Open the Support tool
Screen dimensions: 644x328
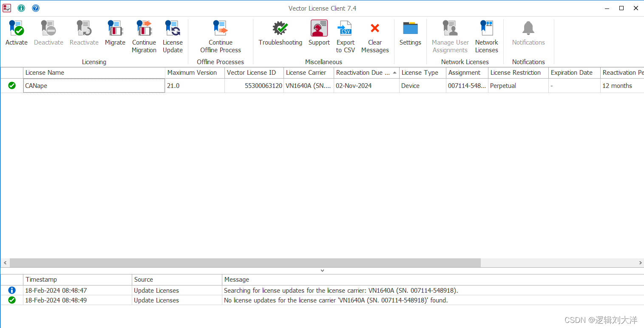point(319,33)
